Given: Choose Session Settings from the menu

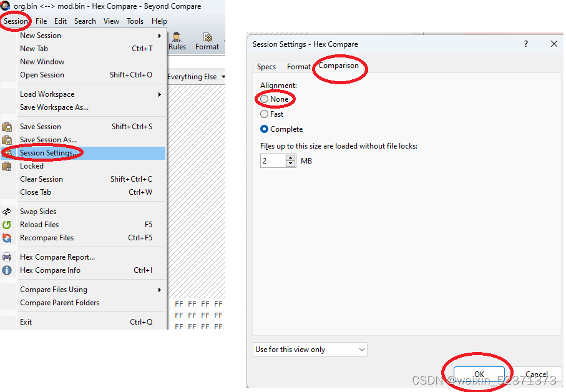Looking at the screenshot, I should (83, 153).
